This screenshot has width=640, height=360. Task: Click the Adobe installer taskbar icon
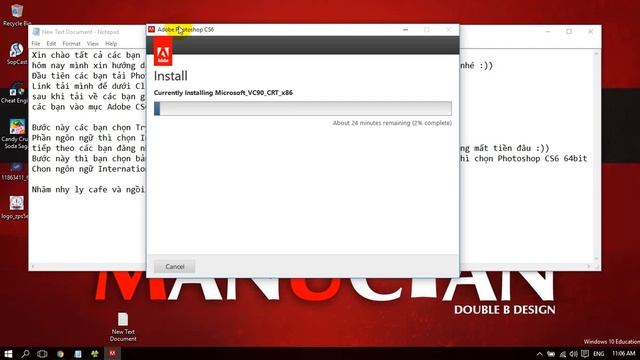(x=112, y=353)
